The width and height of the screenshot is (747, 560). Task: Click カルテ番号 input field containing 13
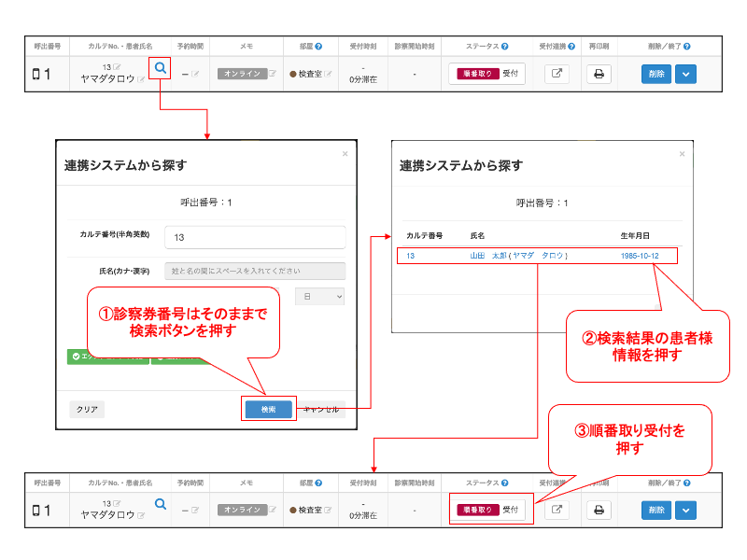255,237
